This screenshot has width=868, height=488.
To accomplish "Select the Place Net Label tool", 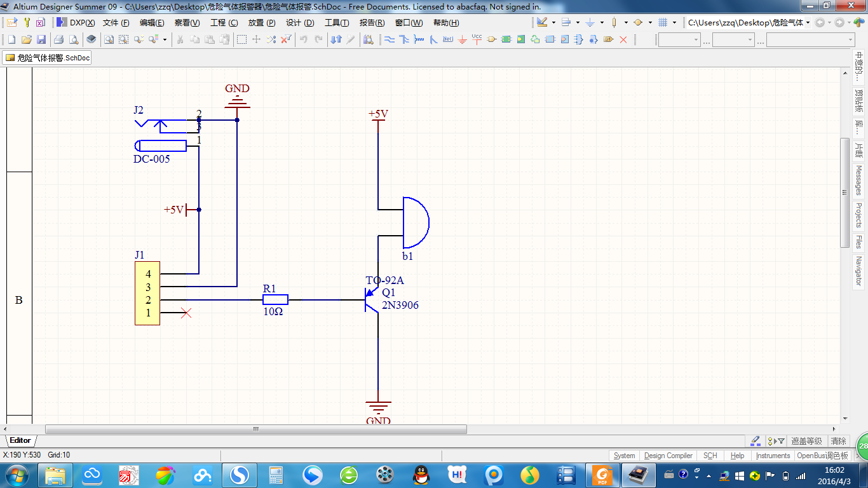I will pyautogui.click(x=448, y=39).
